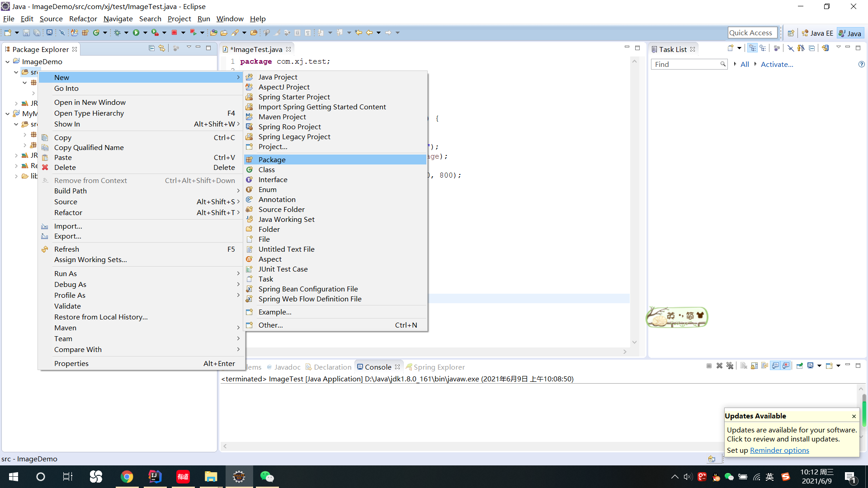
Task: Open the Package Explorer view menu arrow
Action: point(189,48)
